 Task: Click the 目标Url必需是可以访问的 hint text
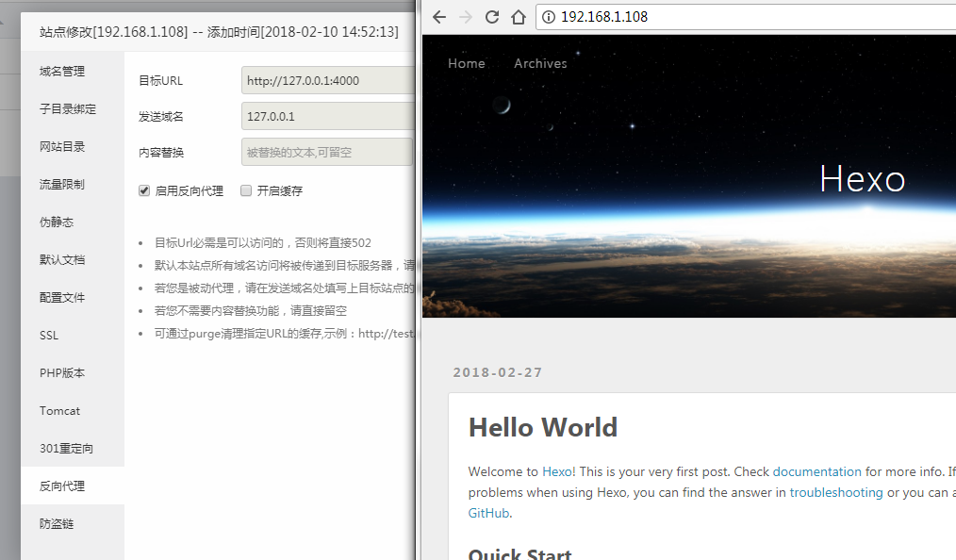pos(263,243)
